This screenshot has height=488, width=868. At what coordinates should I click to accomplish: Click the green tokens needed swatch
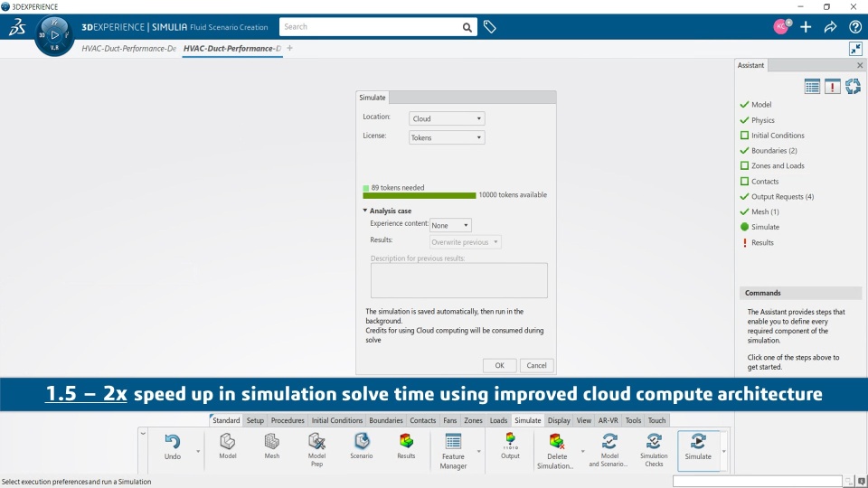(x=366, y=188)
